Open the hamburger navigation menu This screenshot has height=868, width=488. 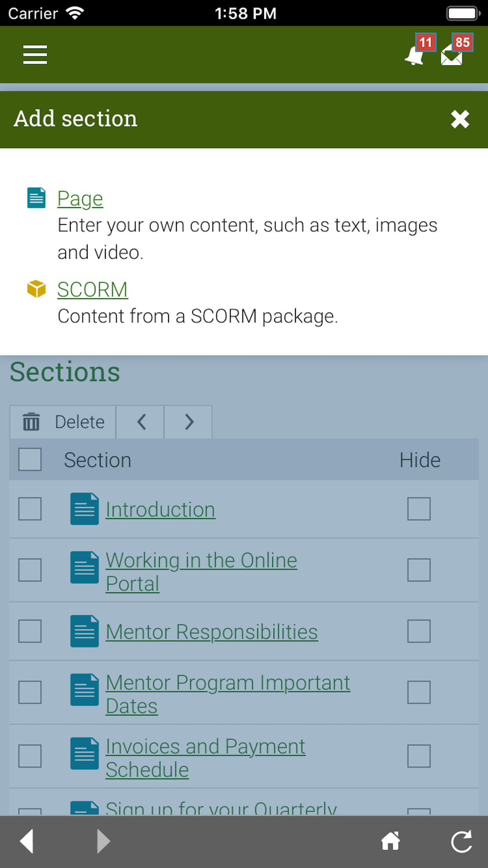[x=35, y=54]
